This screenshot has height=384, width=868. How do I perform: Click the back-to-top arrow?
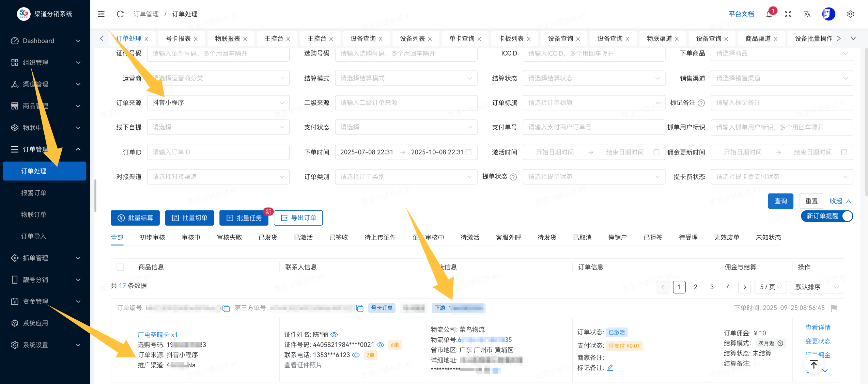[x=813, y=365]
